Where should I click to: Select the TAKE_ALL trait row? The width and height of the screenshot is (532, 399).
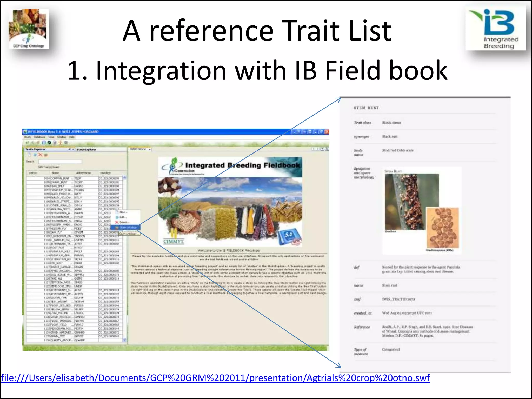tap(75, 278)
